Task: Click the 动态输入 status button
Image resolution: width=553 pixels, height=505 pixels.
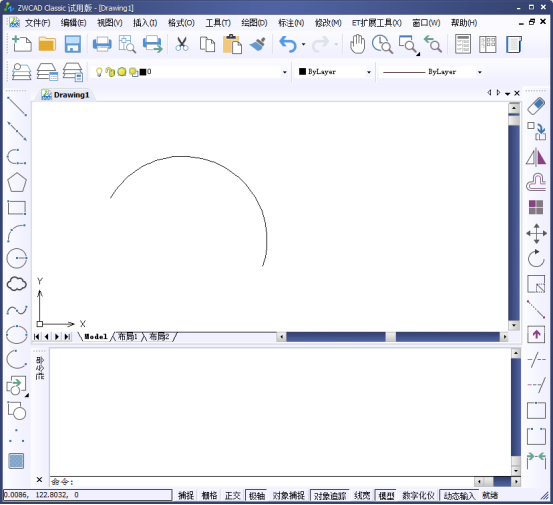Action: [x=459, y=495]
